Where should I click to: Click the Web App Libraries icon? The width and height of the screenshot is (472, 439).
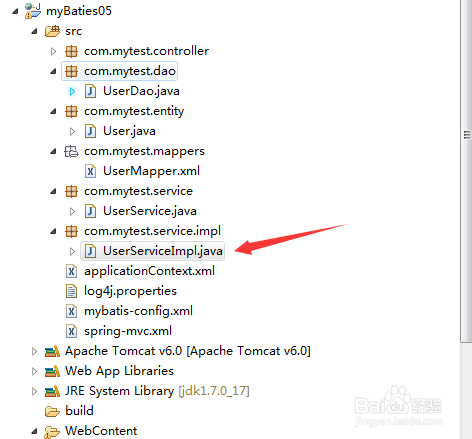click(x=52, y=371)
